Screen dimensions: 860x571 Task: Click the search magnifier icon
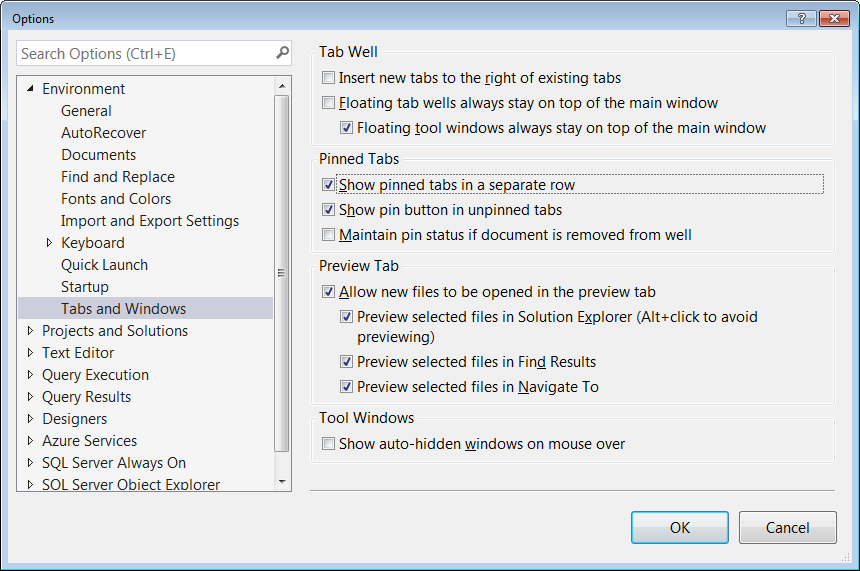pyautogui.click(x=282, y=53)
